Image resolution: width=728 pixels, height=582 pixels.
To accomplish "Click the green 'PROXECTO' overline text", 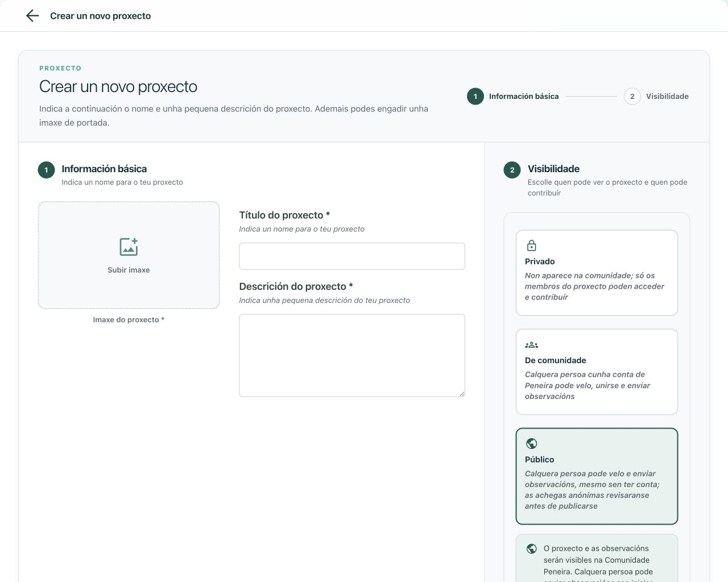I will pyautogui.click(x=60, y=68).
